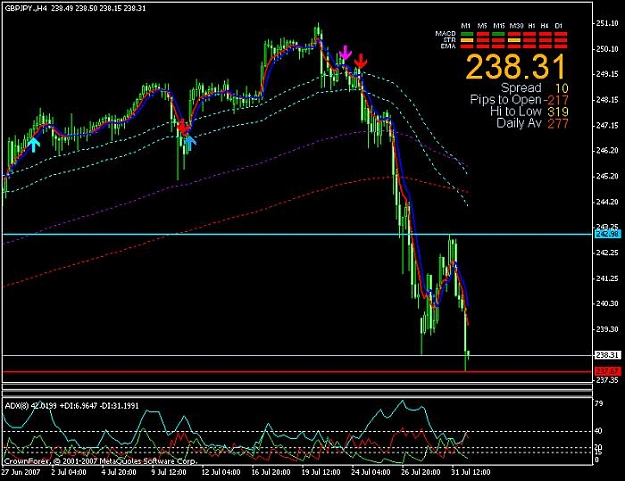This screenshot has width=625, height=481.
Task: Click the 242.25 price axis label
Action: click(x=607, y=253)
